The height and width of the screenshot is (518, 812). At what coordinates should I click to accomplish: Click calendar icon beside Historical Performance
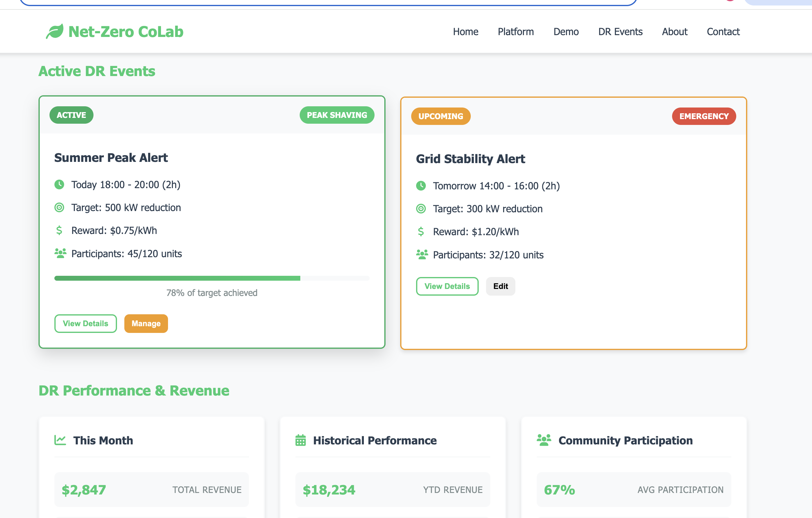[x=301, y=440]
